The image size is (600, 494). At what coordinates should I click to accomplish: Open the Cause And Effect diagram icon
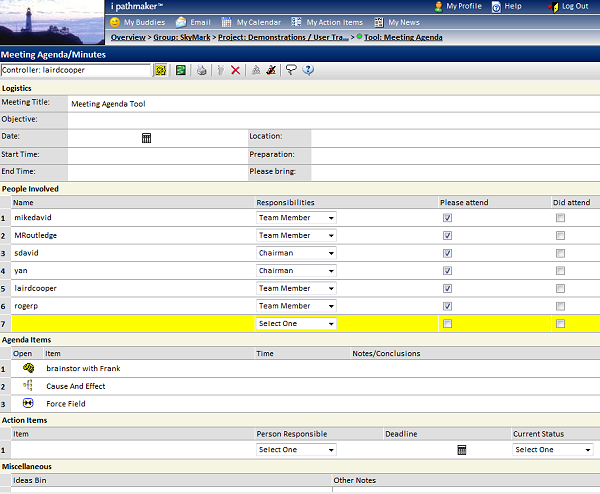[28, 385]
